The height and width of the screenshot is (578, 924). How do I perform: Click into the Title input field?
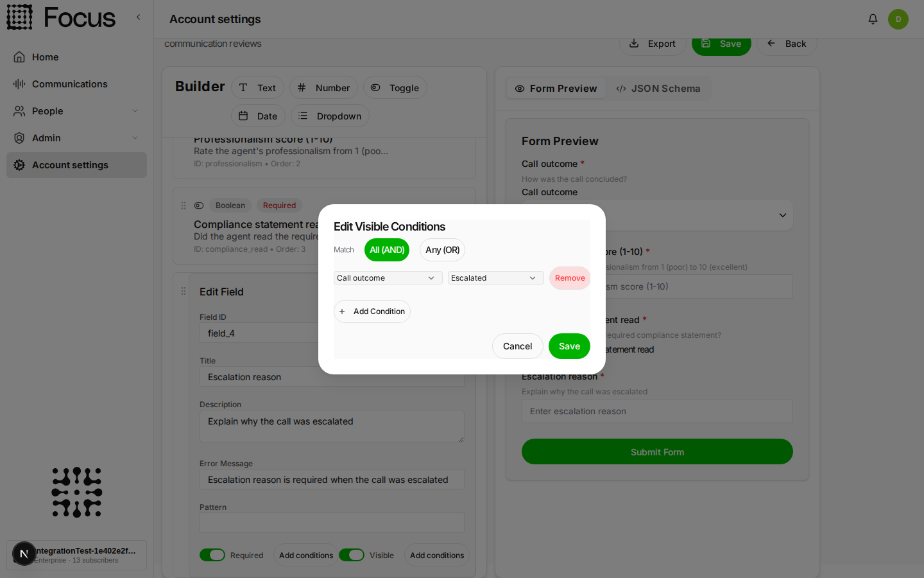pyautogui.click(x=332, y=377)
